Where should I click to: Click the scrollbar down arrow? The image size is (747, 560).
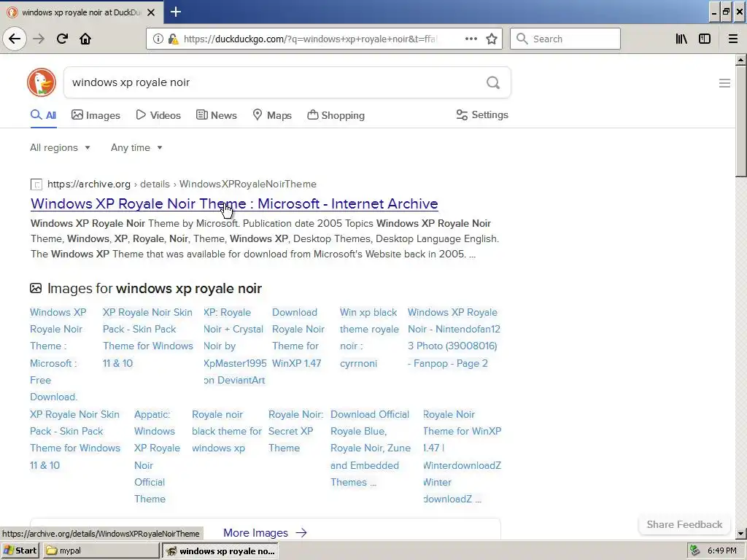click(x=740, y=533)
